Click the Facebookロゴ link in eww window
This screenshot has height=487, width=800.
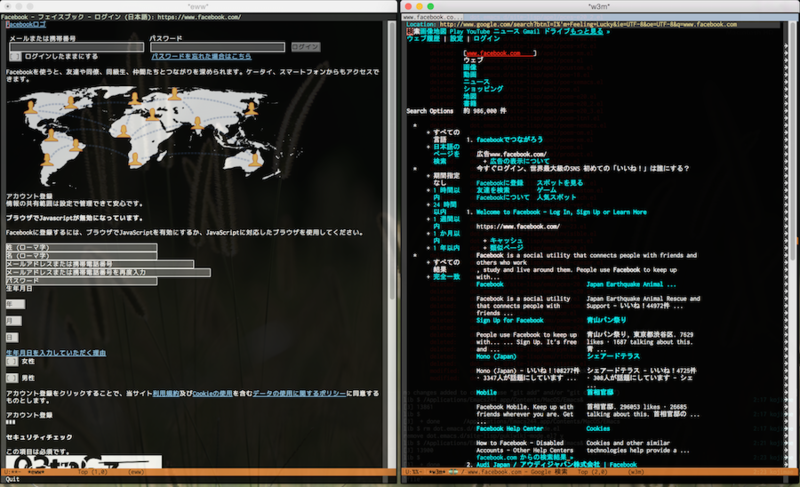(26, 24)
